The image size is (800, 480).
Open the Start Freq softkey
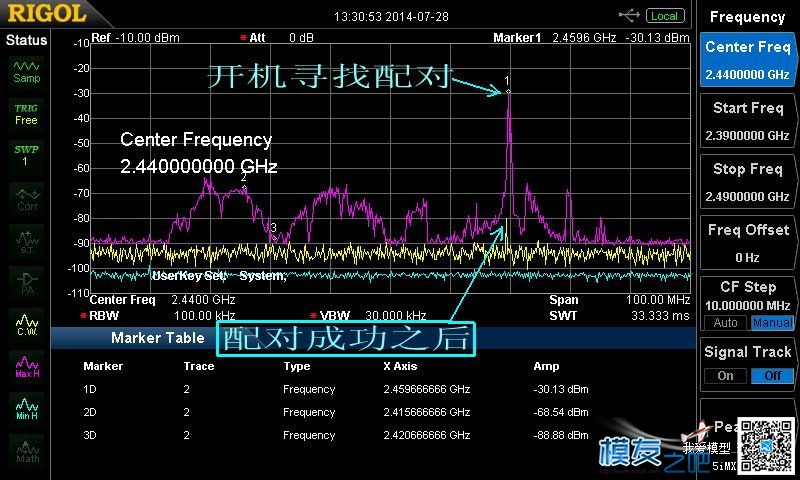pyautogui.click(x=747, y=122)
